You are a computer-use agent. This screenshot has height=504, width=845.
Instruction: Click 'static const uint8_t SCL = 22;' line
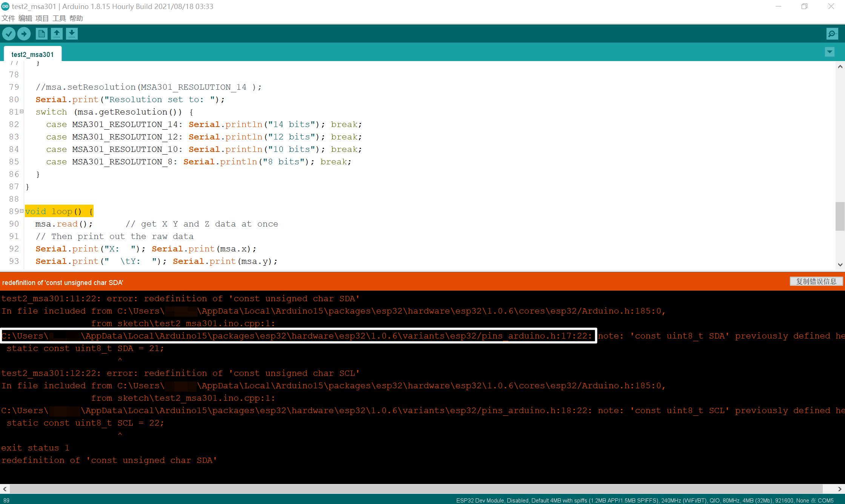(x=85, y=423)
